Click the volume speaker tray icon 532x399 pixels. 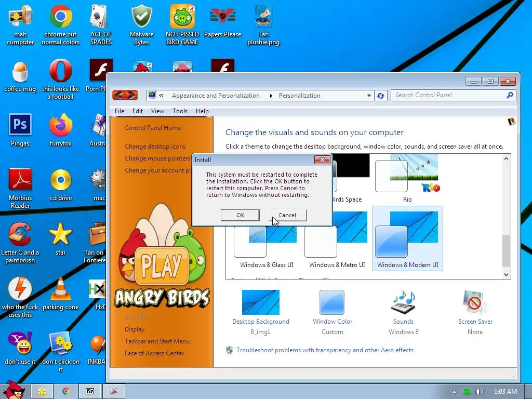pyautogui.click(x=479, y=392)
